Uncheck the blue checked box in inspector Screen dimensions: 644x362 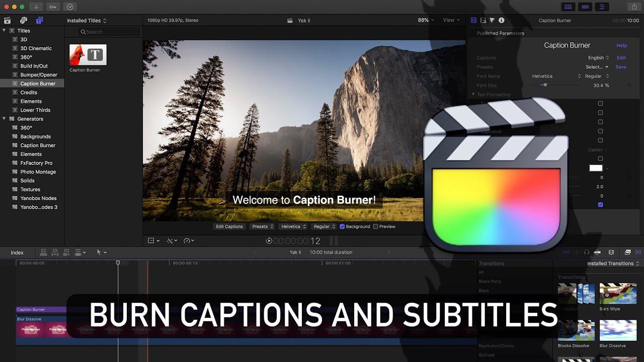(600, 205)
